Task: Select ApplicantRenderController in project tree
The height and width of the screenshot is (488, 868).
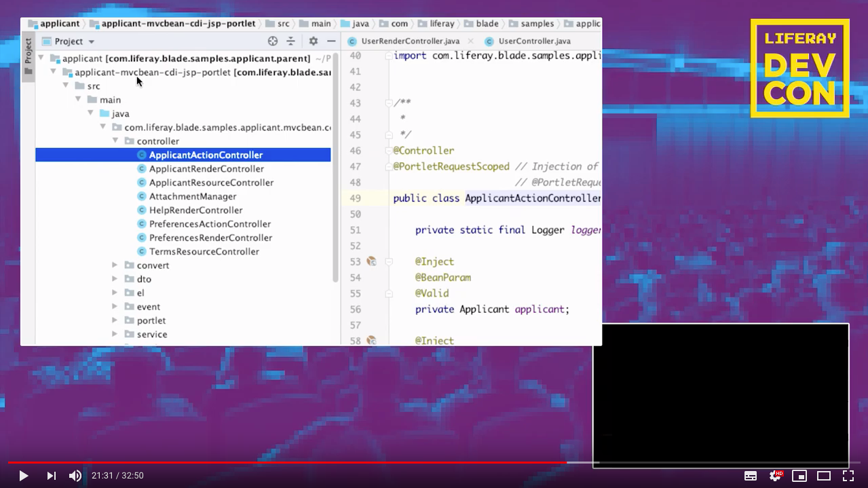Action: (206, 169)
